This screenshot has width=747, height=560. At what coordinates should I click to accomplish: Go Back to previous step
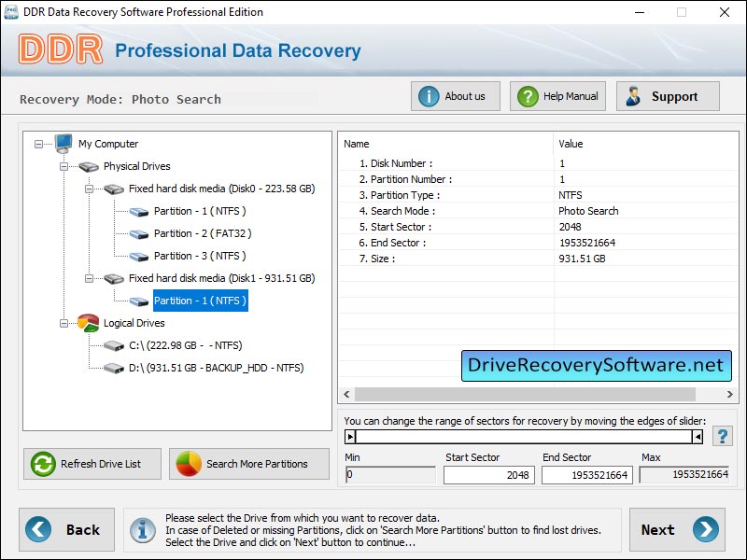pos(66,529)
